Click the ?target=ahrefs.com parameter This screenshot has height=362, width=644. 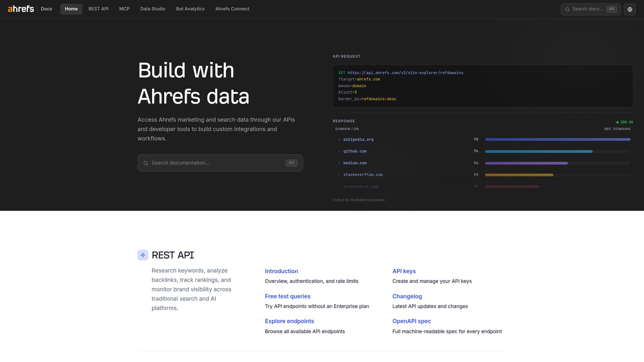pyautogui.click(x=359, y=79)
